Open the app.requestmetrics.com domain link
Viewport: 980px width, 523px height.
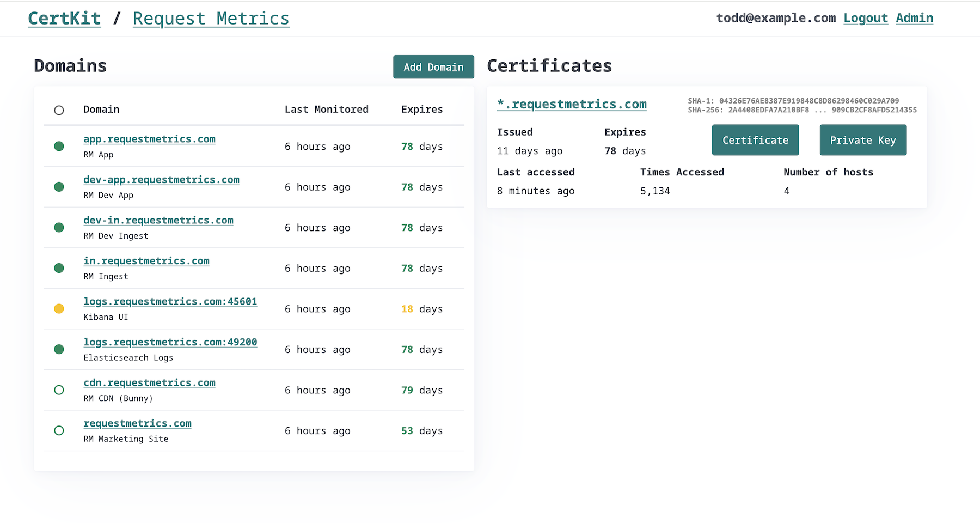tap(149, 139)
